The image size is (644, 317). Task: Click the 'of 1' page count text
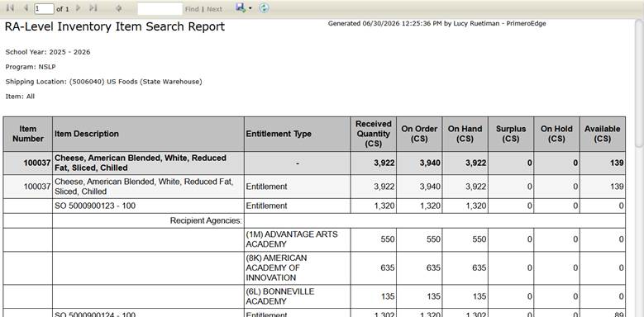point(63,9)
